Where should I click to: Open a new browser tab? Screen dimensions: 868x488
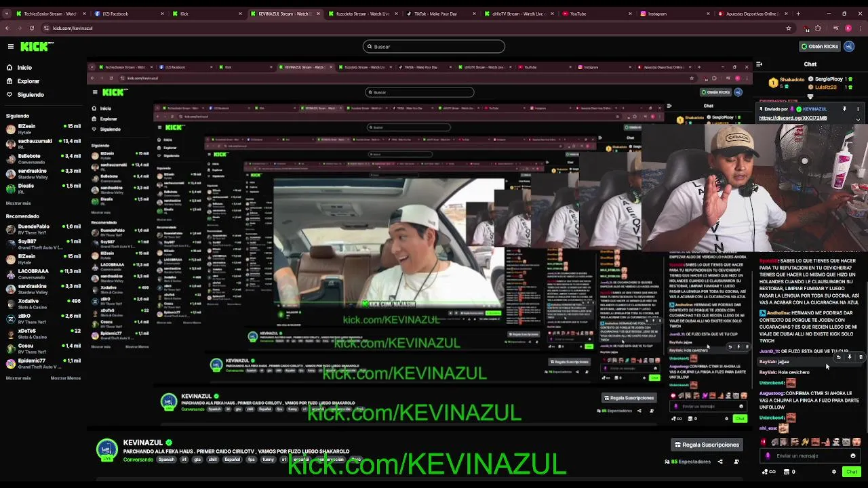point(798,14)
